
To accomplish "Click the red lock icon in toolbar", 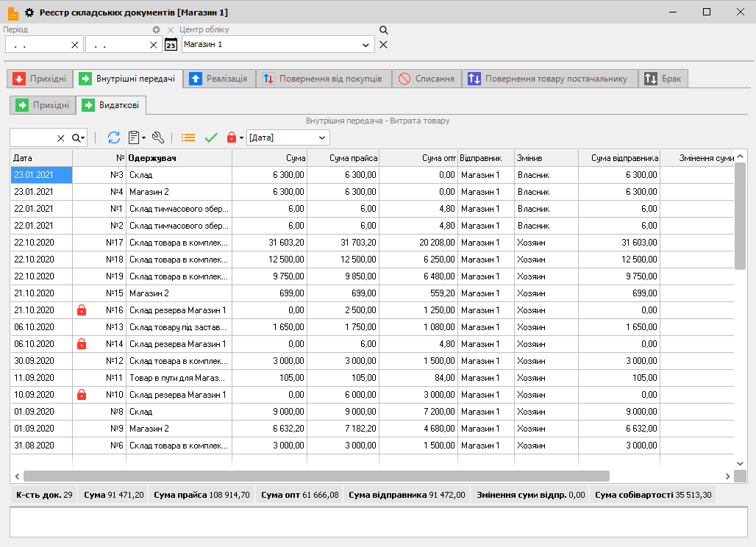I will (x=232, y=137).
